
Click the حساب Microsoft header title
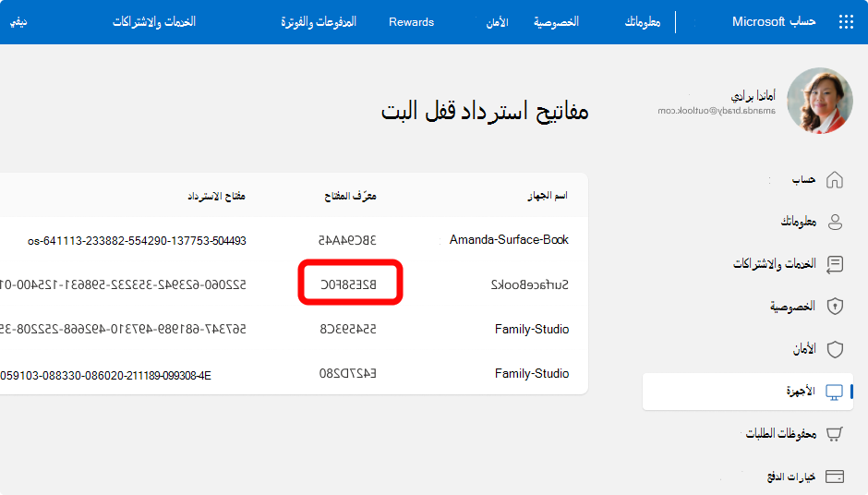(773, 21)
